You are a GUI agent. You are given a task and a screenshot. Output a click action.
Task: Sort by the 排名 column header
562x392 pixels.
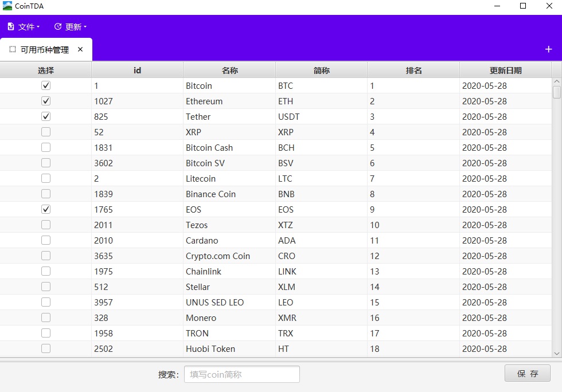413,70
